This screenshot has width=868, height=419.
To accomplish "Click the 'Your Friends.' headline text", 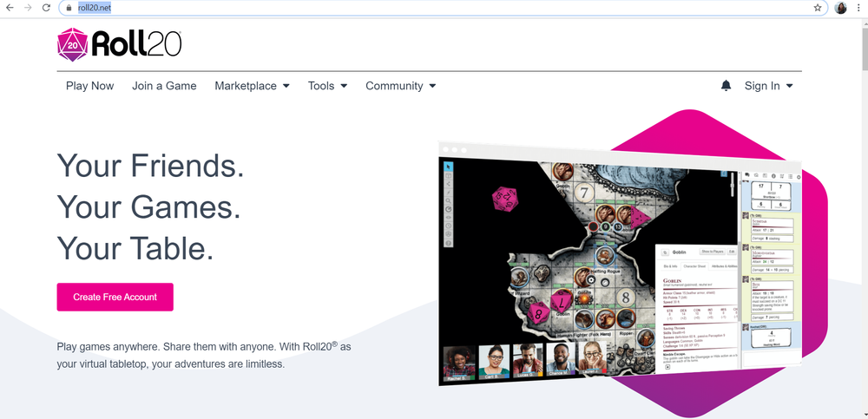I will (150, 166).
